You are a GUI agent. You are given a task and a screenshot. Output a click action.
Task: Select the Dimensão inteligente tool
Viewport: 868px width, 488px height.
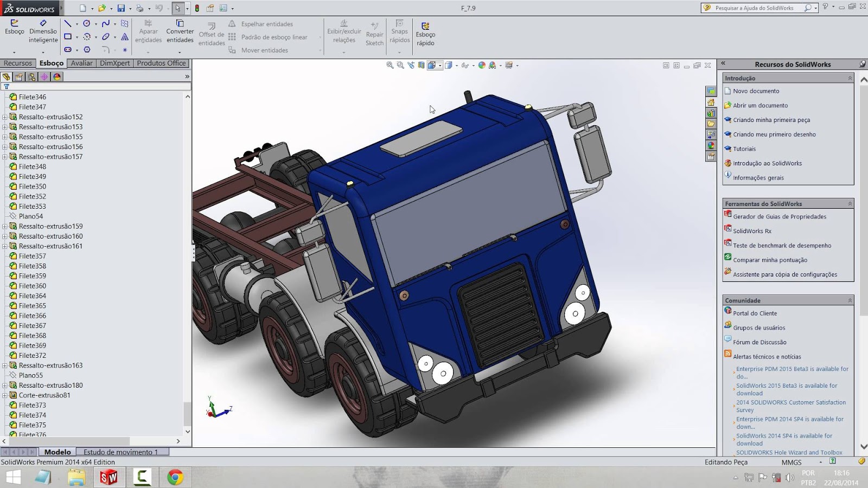tap(42, 33)
